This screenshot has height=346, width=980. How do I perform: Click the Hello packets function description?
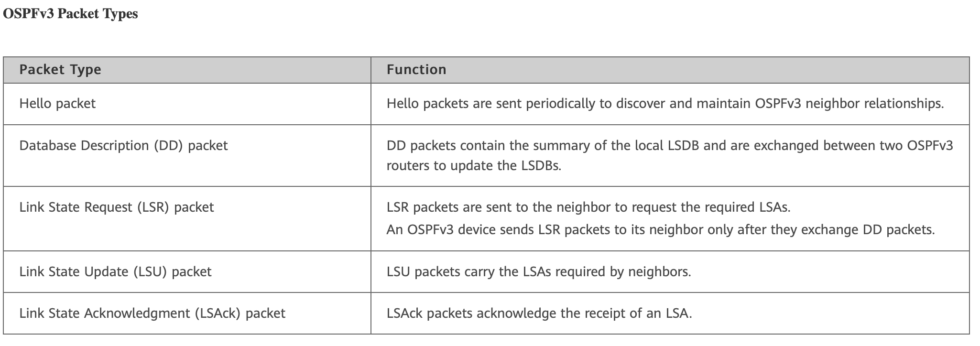click(665, 104)
